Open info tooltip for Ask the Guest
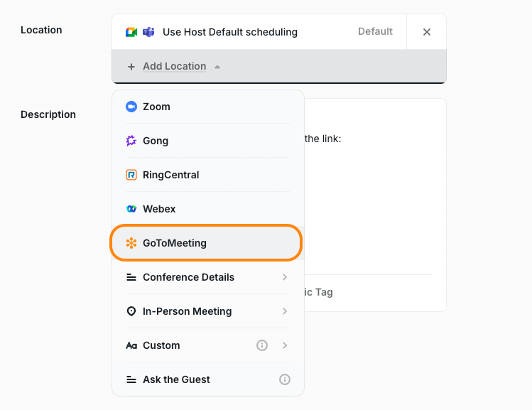The width and height of the screenshot is (532, 410). pos(285,379)
